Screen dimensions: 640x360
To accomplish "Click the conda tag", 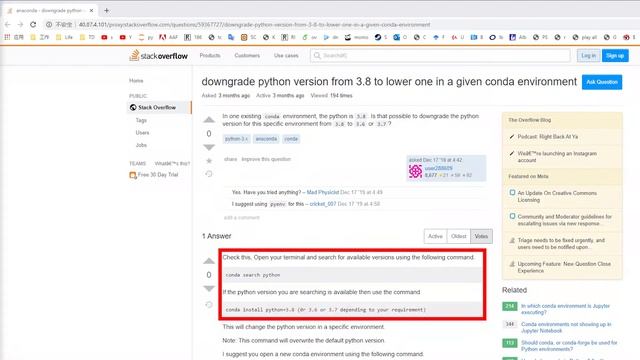I will [x=291, y=139].
